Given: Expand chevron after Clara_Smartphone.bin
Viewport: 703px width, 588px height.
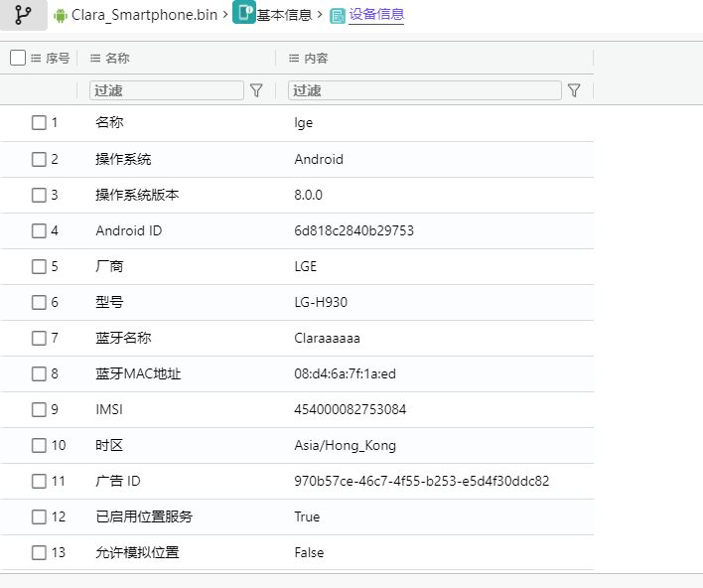Looking at the screenshot, I should point(225,14).
